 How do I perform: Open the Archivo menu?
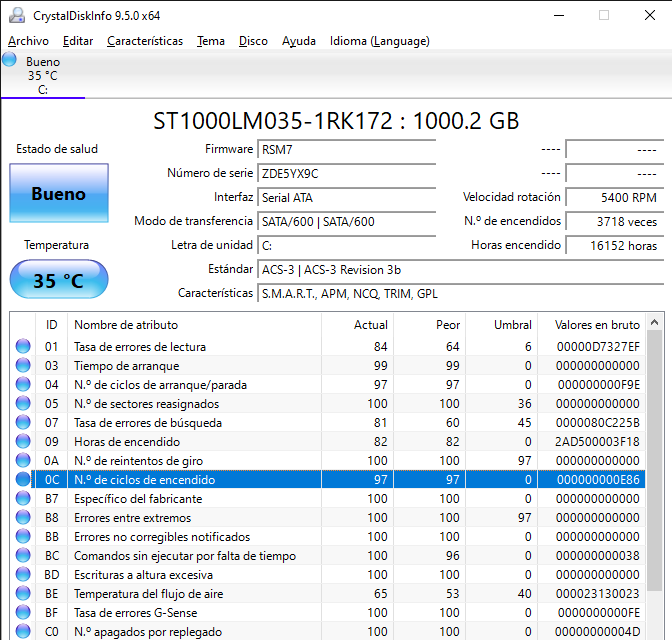tap(28, 41)
